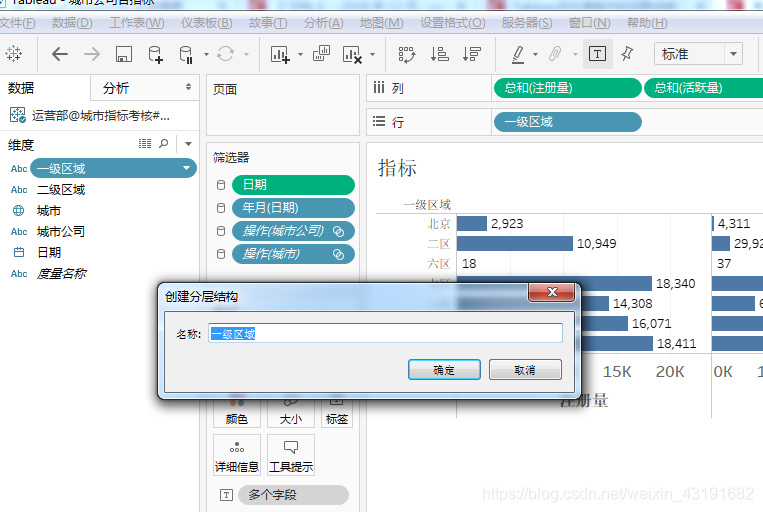
Task: Toggle show mark labels T icon
Action: click(x=597, y=54)
